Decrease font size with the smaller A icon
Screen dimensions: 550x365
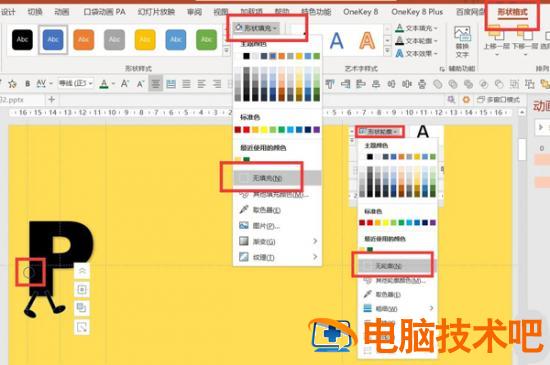140,84
